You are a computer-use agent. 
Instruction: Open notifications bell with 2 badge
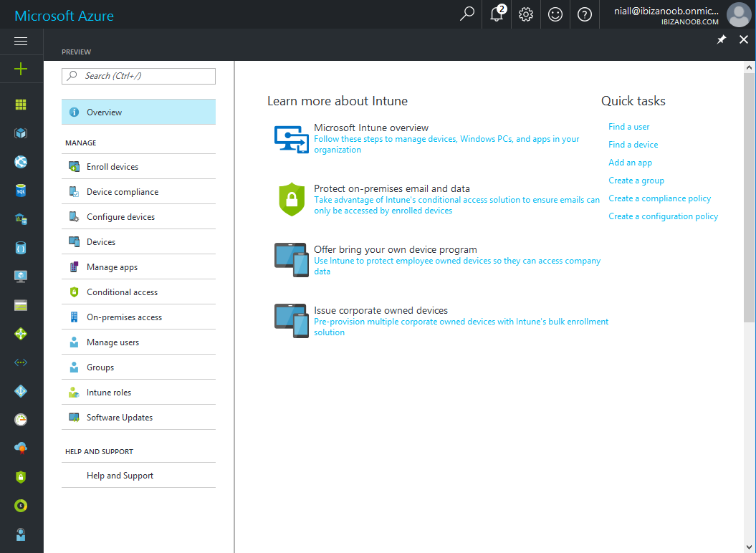497,14
